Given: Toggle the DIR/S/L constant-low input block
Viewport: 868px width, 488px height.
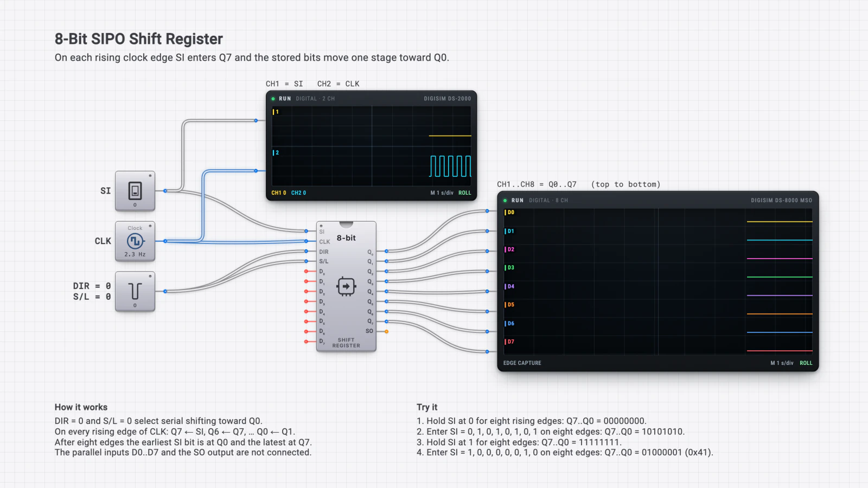Looking at the screenshot, I should tap(135, 291).
